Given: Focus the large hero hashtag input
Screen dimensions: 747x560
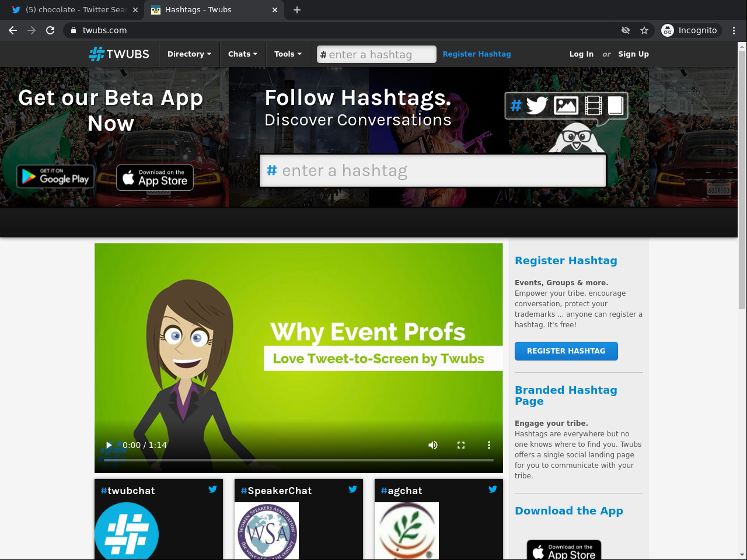Looking at the screenshot, I should 432,171.
